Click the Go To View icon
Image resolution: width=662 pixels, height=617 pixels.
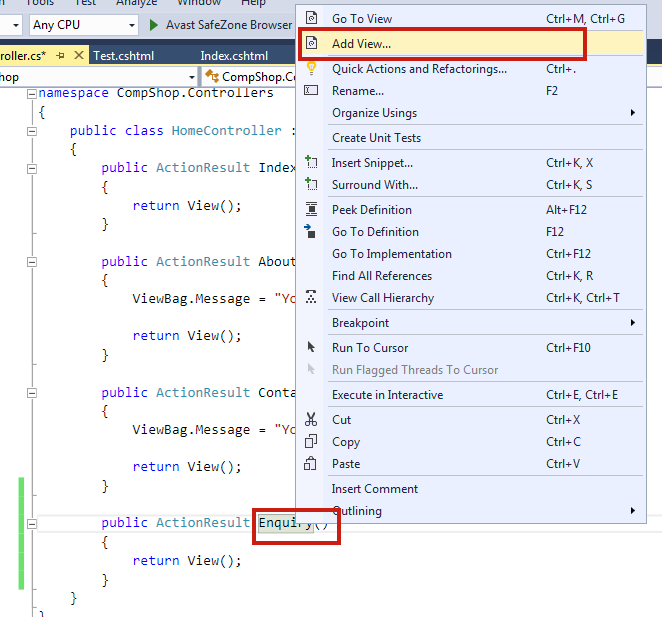(311, 18)
